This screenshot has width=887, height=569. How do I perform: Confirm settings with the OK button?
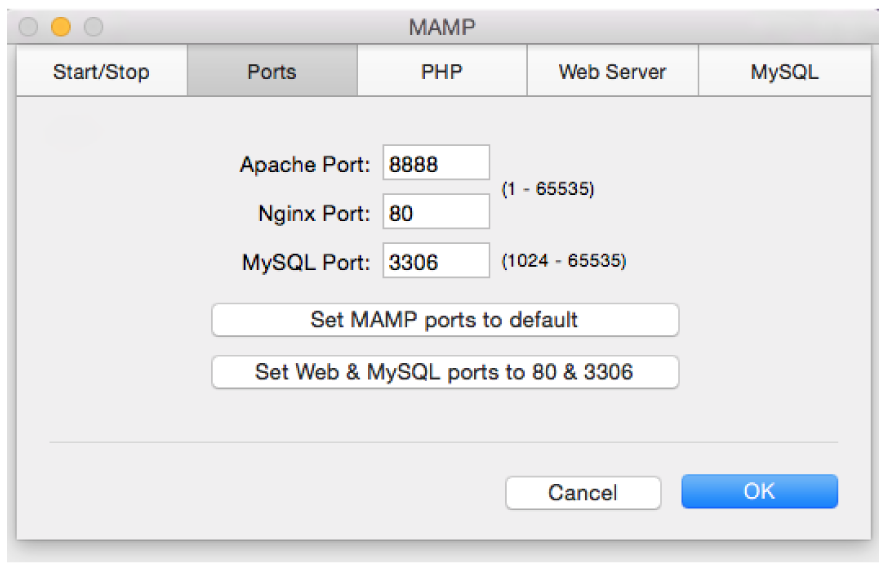(x=760, y=492)
